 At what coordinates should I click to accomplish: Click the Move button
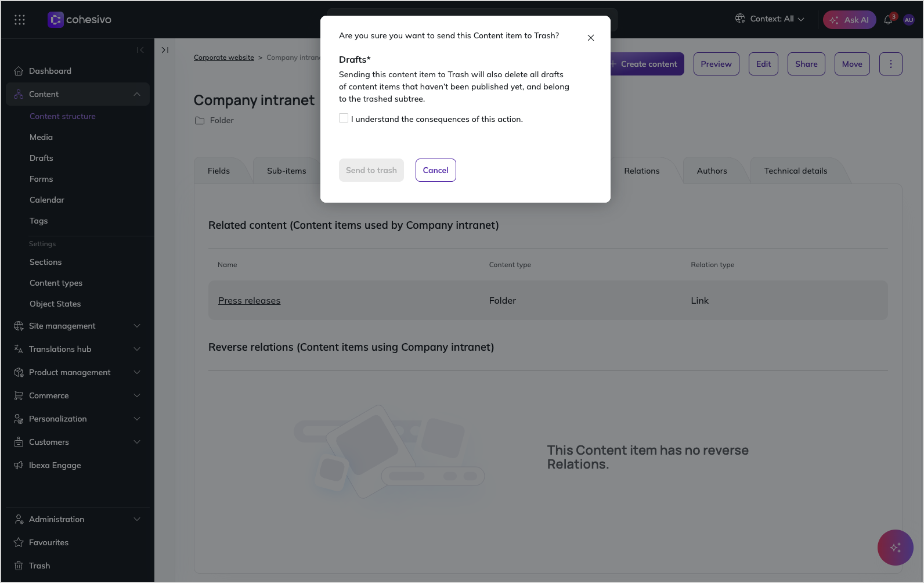852,64
